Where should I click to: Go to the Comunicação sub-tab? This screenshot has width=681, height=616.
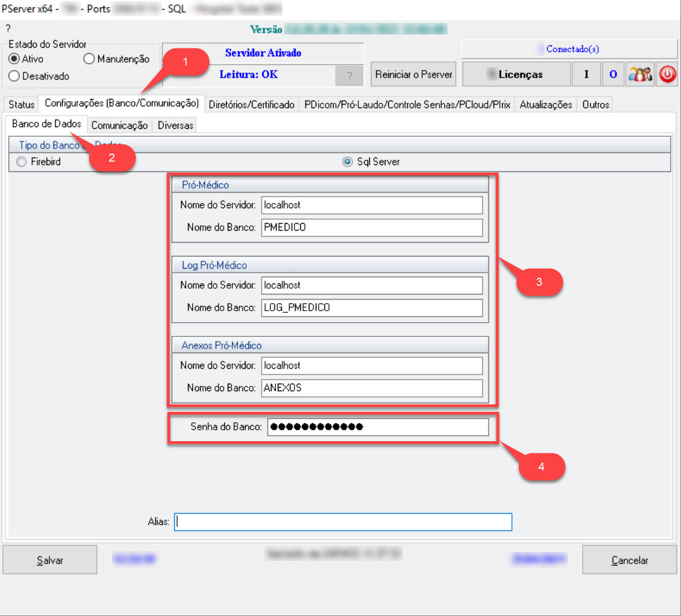tap(119, 125)
